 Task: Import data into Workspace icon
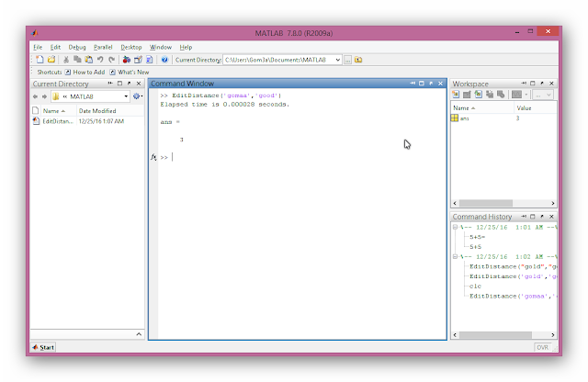[x=479, y=95]
